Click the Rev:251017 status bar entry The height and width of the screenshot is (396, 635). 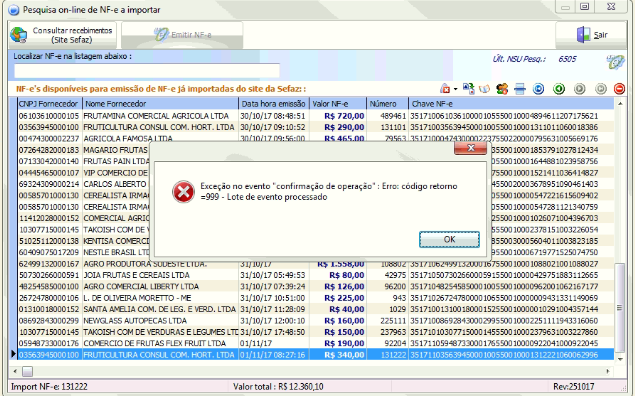coord(573,386)
